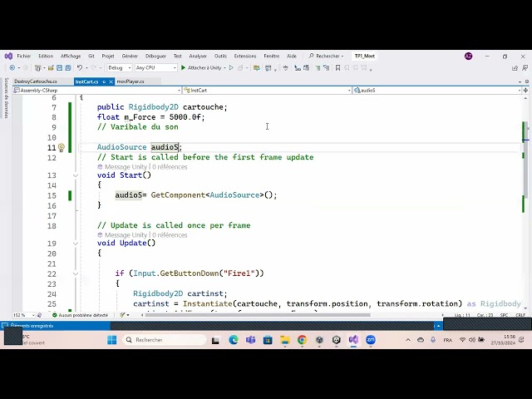Click the cartouche variable on line 7

tap(203, 107)
